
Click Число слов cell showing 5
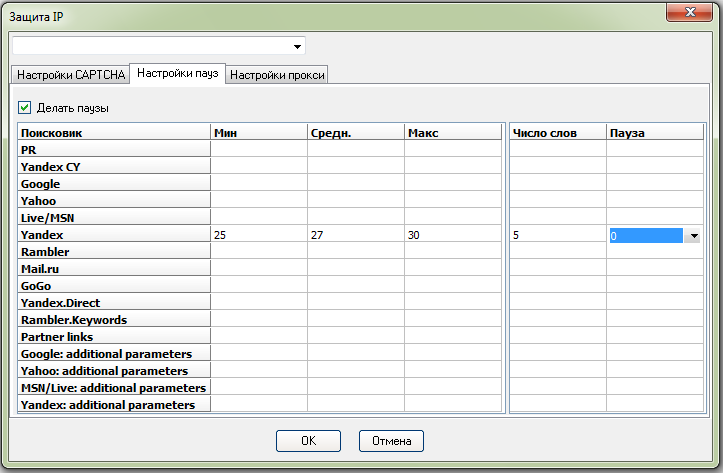click(x=557, y=235)
